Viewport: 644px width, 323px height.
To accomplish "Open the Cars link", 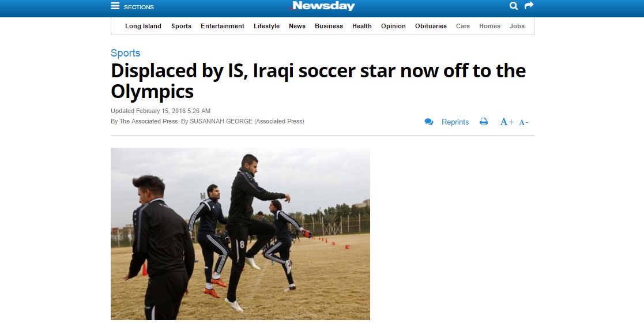I will click(463, 26).
